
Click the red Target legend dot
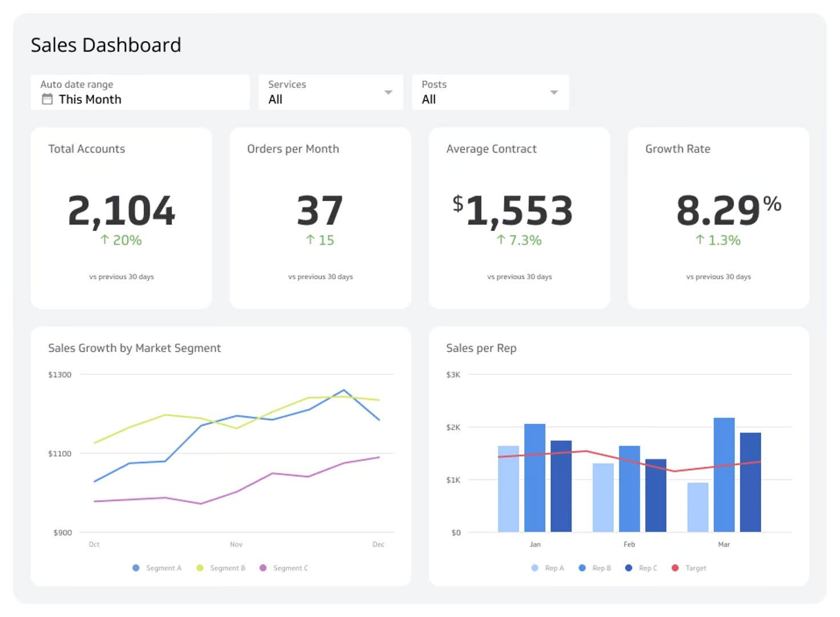point(675,567)
